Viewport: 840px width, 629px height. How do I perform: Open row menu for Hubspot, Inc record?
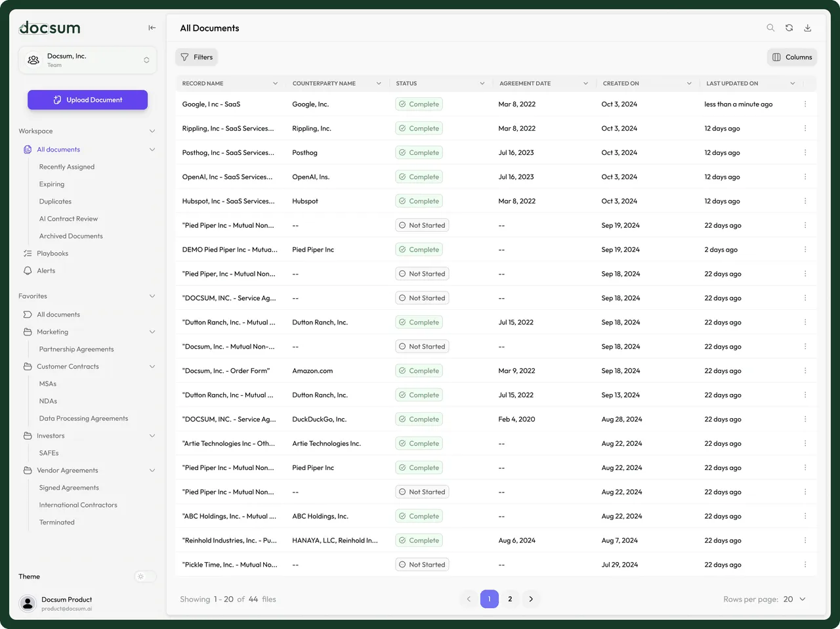click(x=805, y=201)
